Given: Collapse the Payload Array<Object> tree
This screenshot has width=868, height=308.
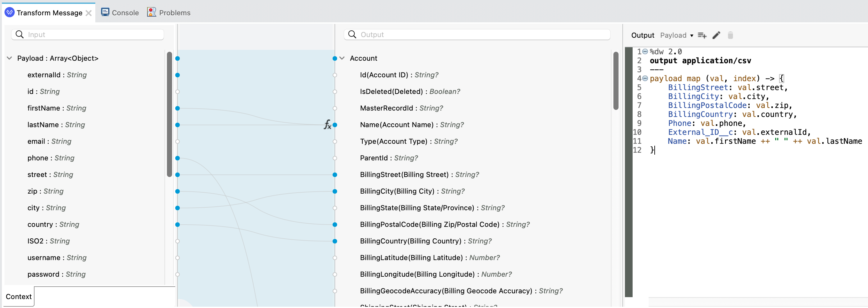Looking at the screenshot, I should 9,58.
